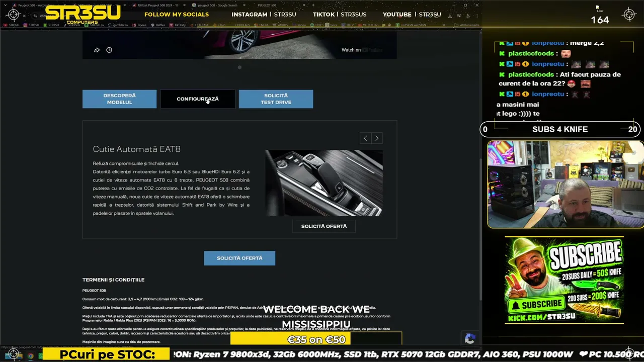The image size is (644, 362).
Task: Click the Chrome icon in the taskbar
Action: (30, 356)
